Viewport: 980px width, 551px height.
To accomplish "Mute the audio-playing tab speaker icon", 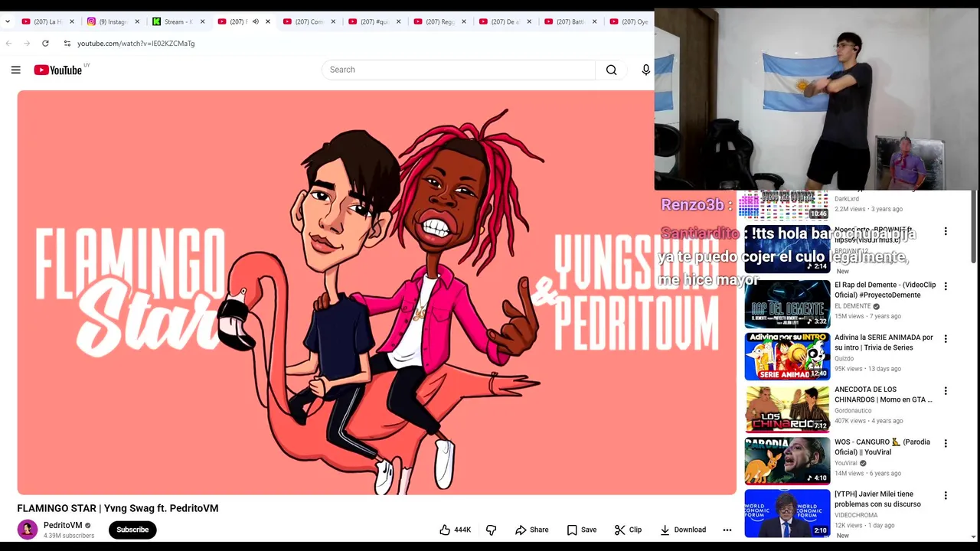I will 256,21.
